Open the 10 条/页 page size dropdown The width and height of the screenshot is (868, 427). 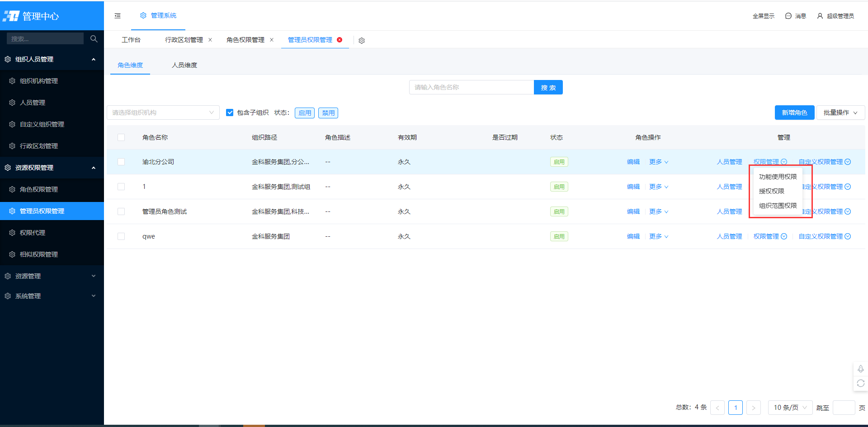pyautogui.click(x=790, y=408)
